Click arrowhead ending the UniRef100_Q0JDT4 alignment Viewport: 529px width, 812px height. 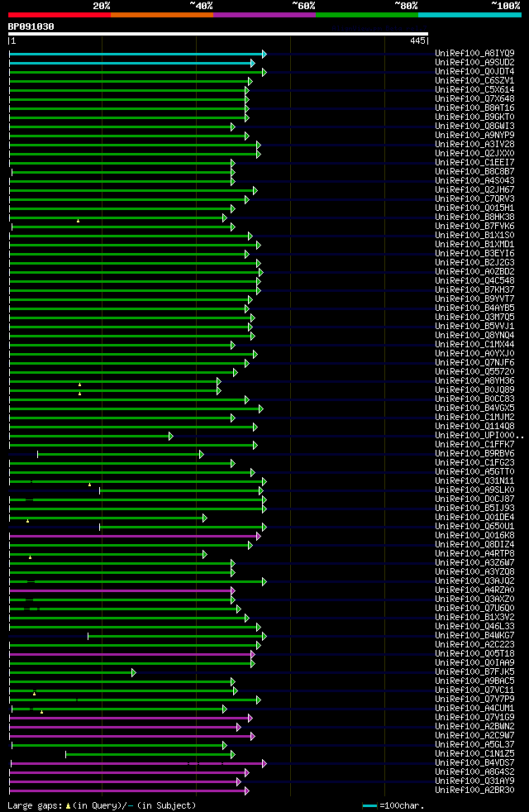(x=264, y=73)
